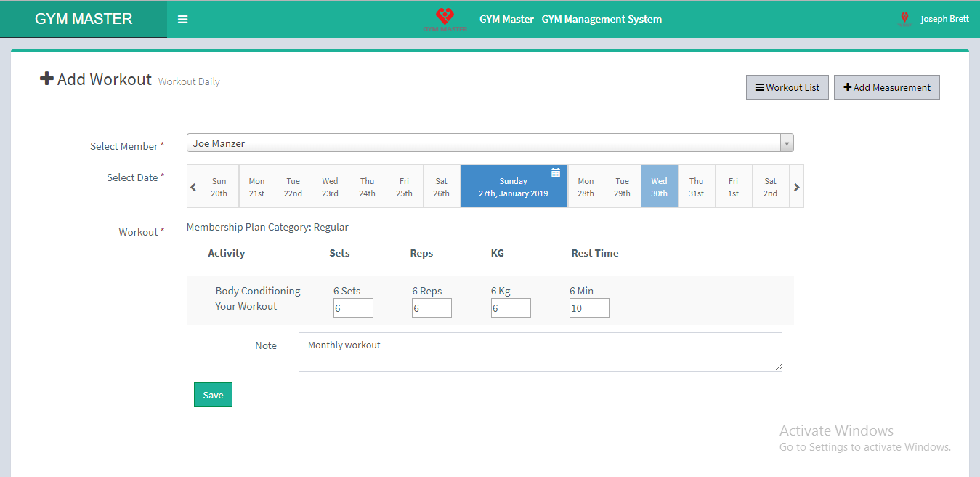This screenshot has height=477, width=980.
Task: Click the GYM Master heart logo
Action: 445,17
